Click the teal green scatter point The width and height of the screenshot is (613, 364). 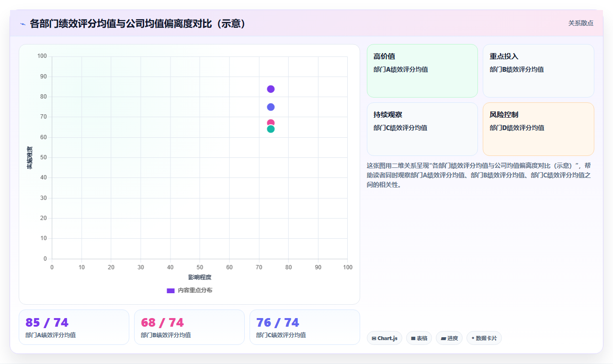[271, 129]
